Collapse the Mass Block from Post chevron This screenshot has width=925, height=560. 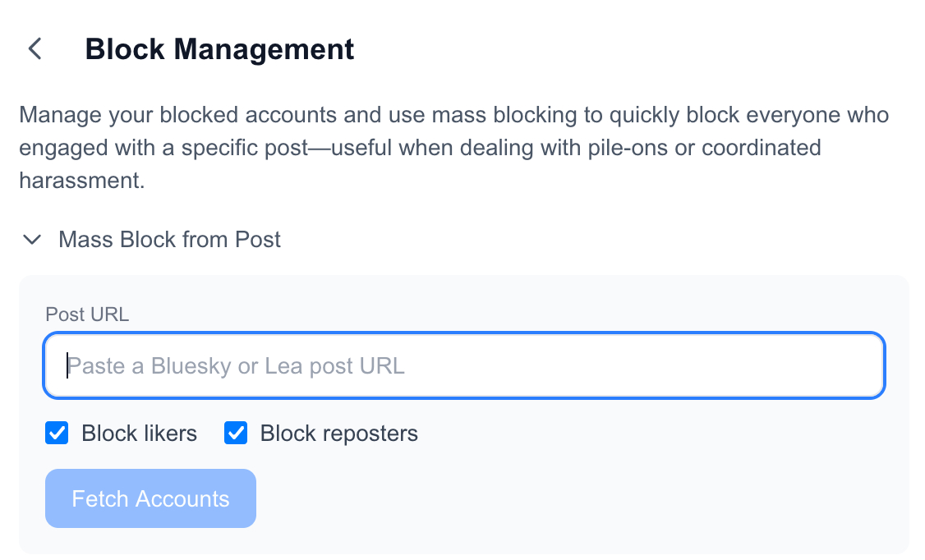32,240
